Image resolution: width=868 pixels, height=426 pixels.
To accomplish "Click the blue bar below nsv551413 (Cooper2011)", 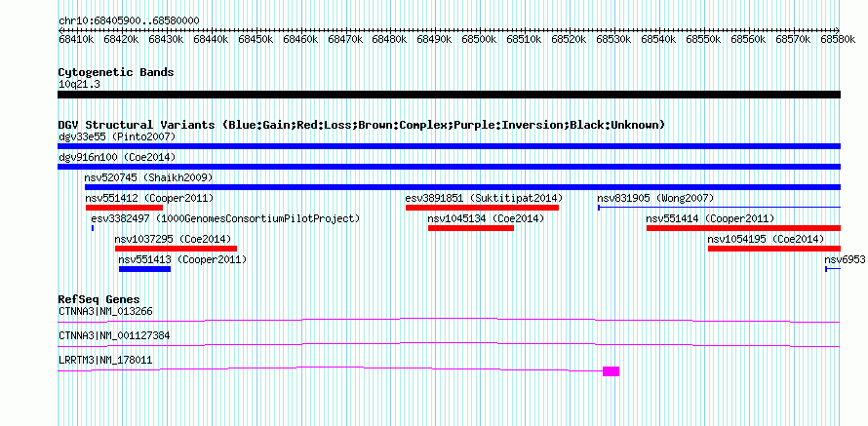I will click(145, 269).
